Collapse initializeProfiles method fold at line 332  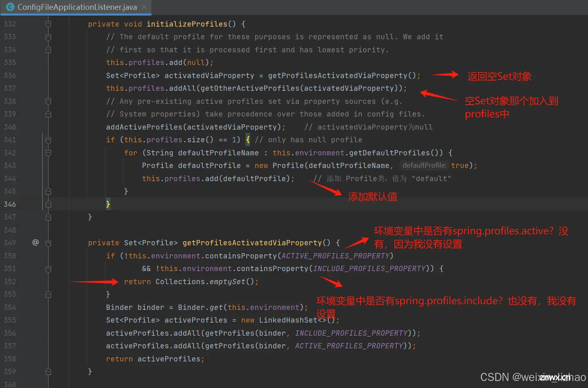pos(48,24)
